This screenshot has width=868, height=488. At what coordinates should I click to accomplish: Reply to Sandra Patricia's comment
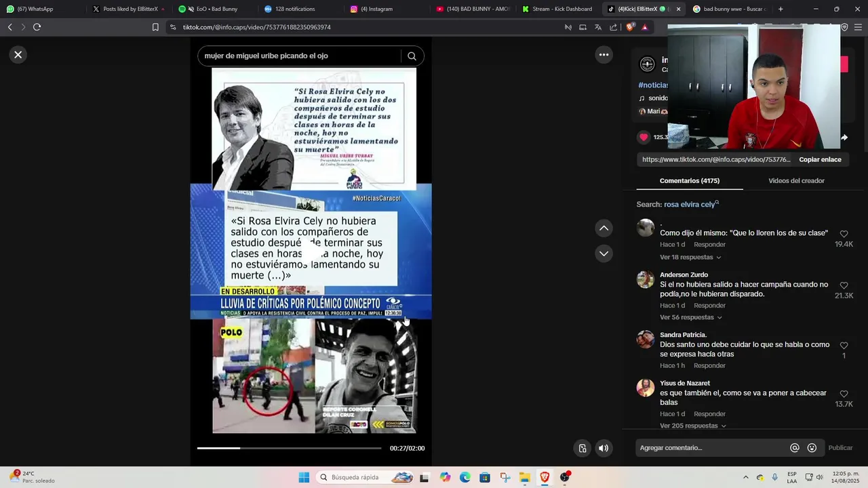[709, 366]
